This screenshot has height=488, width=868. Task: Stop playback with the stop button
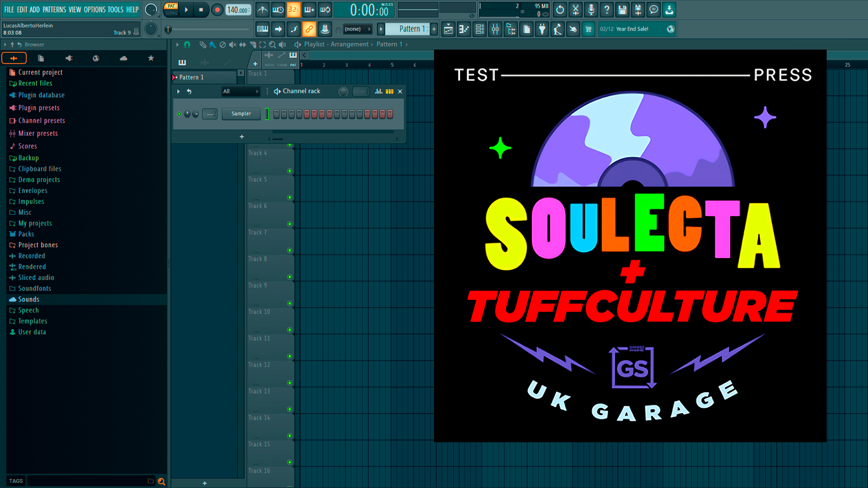[201, 10]
